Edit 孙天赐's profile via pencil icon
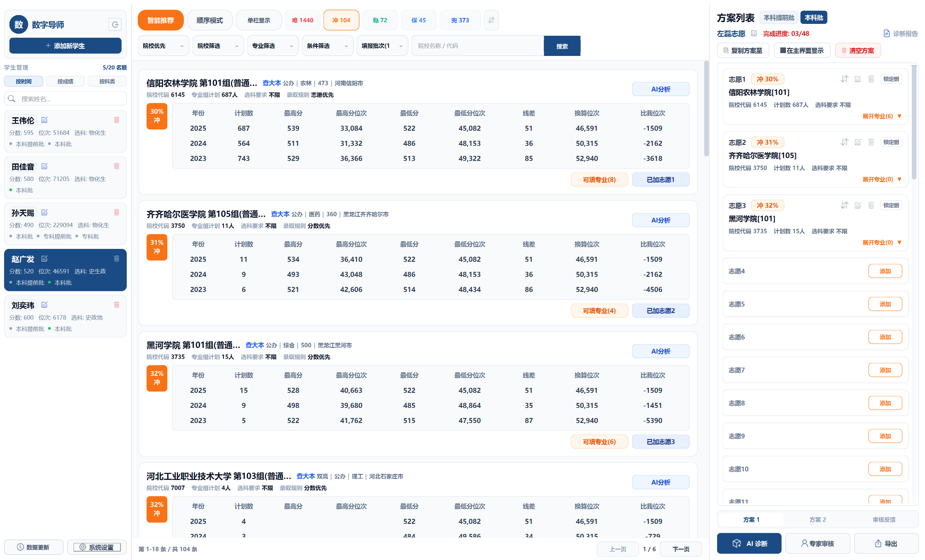 click(44, 212)
